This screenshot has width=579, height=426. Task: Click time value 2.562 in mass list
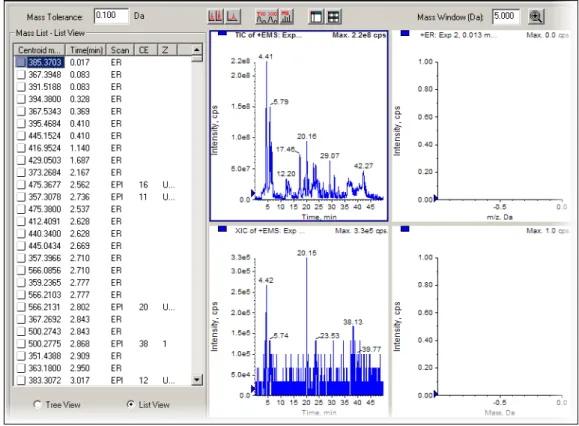point(80,185)
